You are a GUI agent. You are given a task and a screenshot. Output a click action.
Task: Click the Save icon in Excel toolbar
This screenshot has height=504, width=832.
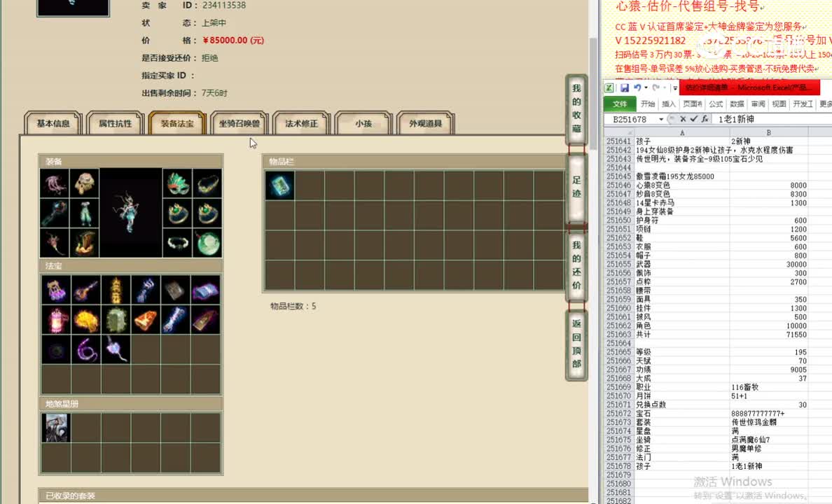pos(625,87)
